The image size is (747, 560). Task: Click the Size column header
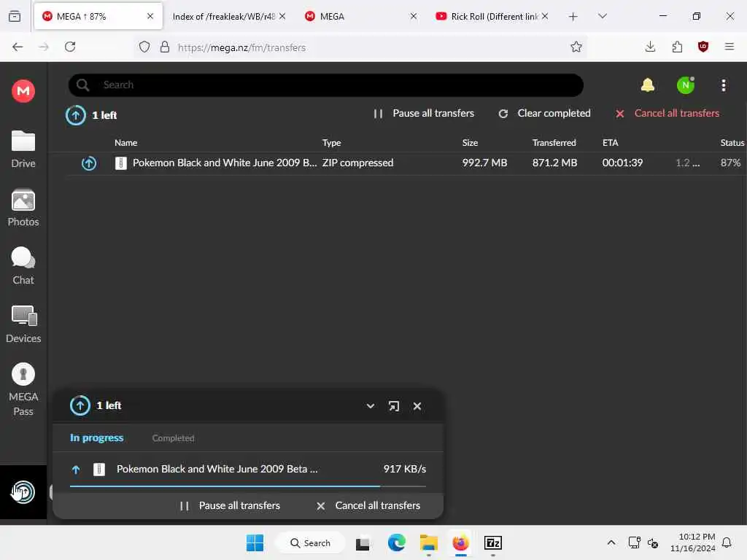click(470, 143)
